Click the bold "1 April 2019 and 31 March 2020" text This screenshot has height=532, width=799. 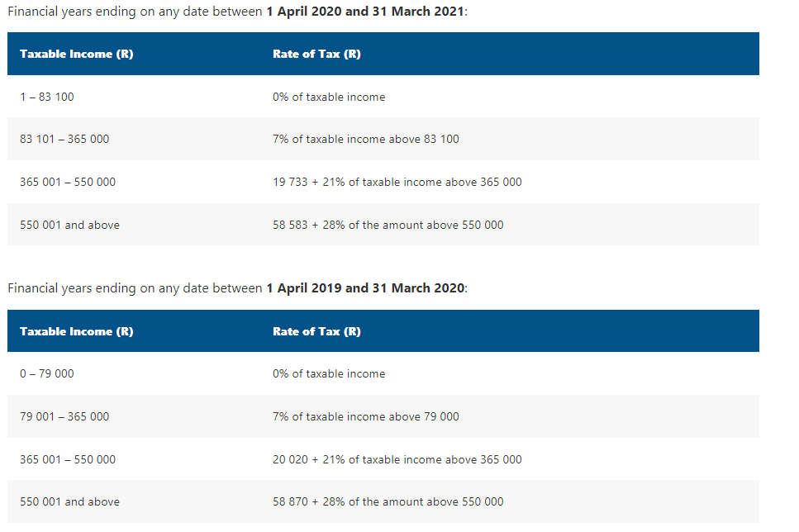pyautogui.click(x=366, y=288)
